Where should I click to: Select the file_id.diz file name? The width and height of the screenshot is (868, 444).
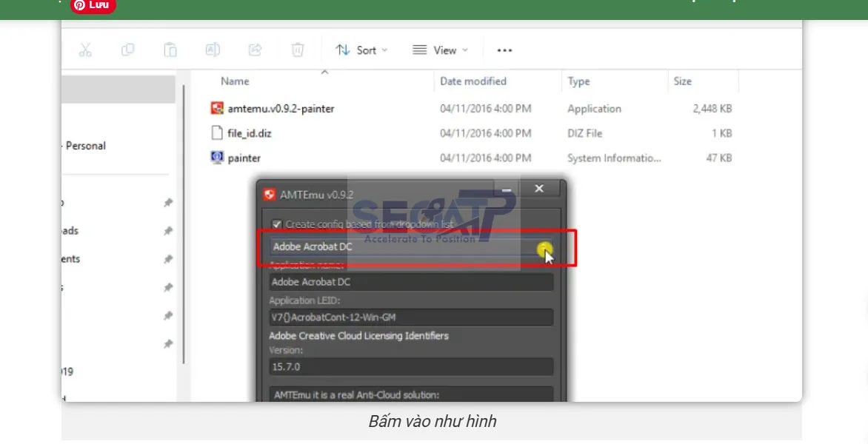[x=249, y=133]
